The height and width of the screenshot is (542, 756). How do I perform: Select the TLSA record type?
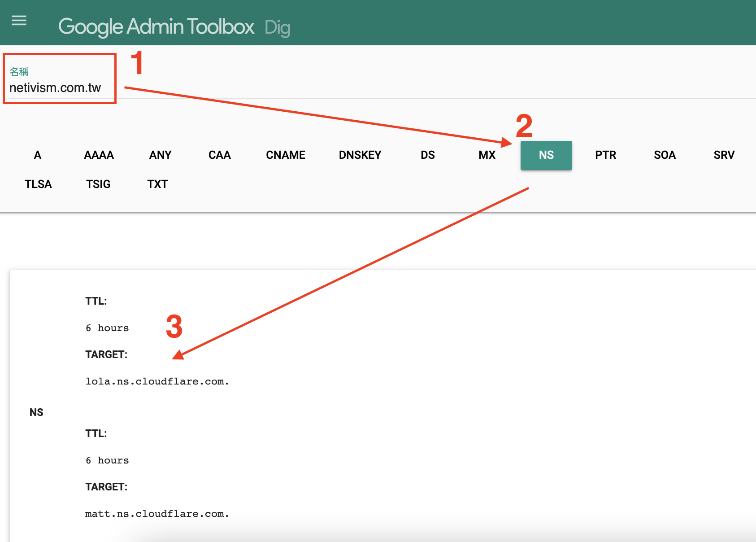(x=38, y=184)
